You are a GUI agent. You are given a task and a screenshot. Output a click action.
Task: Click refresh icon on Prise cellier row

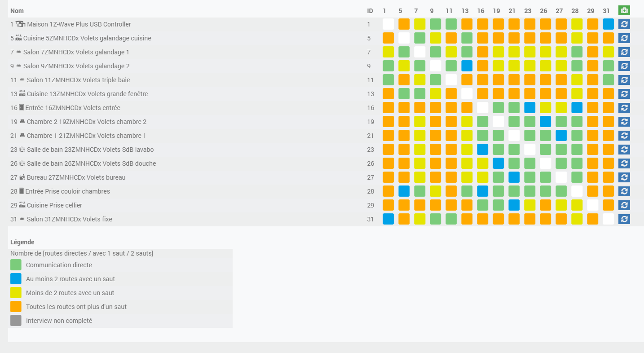click(624, 205)
